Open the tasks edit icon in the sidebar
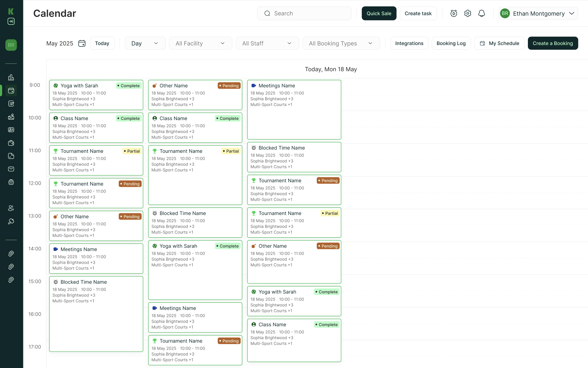This screenshot has height=368, width=588. point(11,104)
